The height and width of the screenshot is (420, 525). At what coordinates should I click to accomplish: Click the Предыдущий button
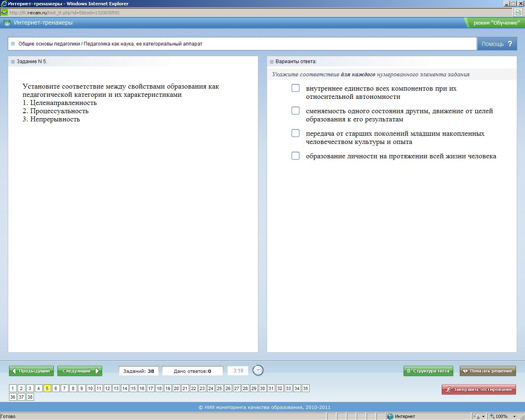click(31, 371)
